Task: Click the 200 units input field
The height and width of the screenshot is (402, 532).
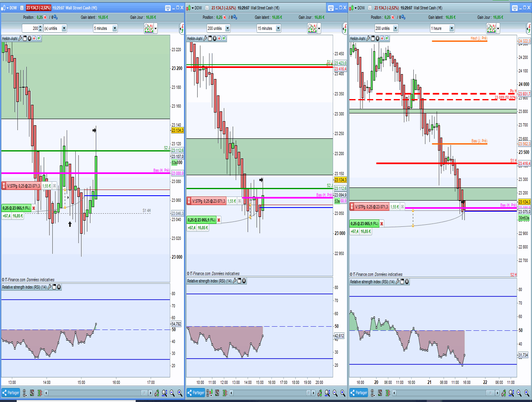Action: [30, 28]
